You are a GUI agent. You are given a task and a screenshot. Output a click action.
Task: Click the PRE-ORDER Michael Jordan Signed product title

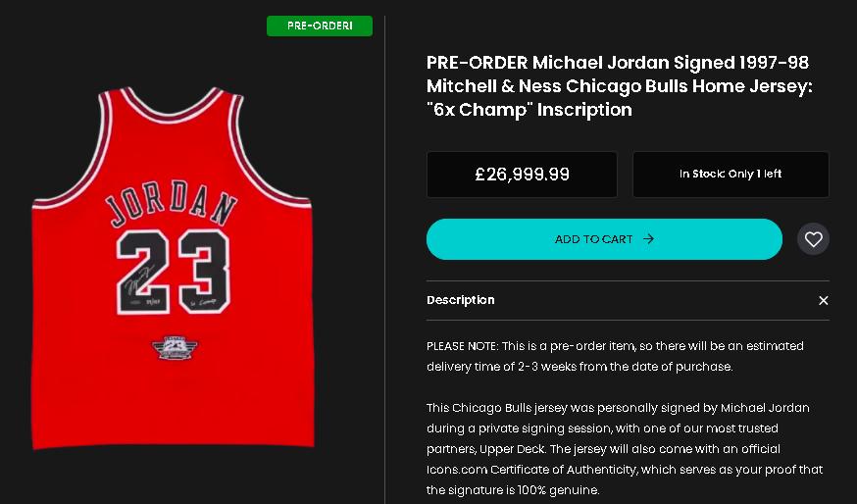pos(620,86)
